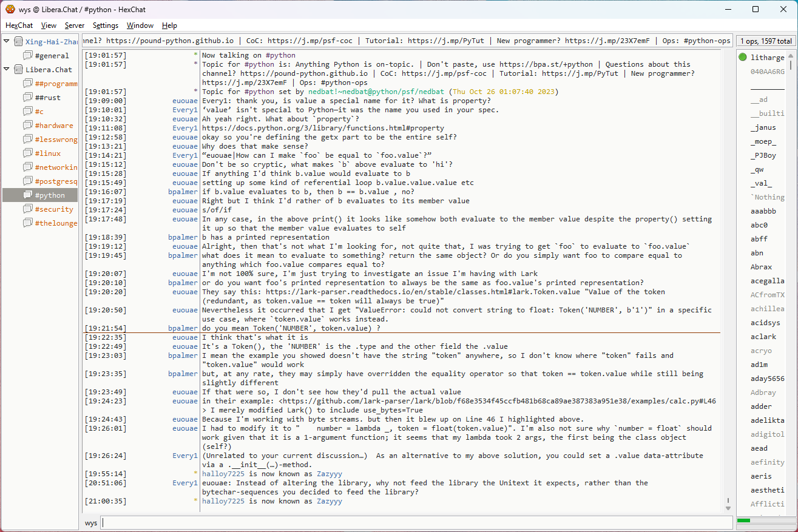Click the HexChat app icon in title bar
Image resolution: width=798 pixels, height=532 pixels.
(10, 10)
